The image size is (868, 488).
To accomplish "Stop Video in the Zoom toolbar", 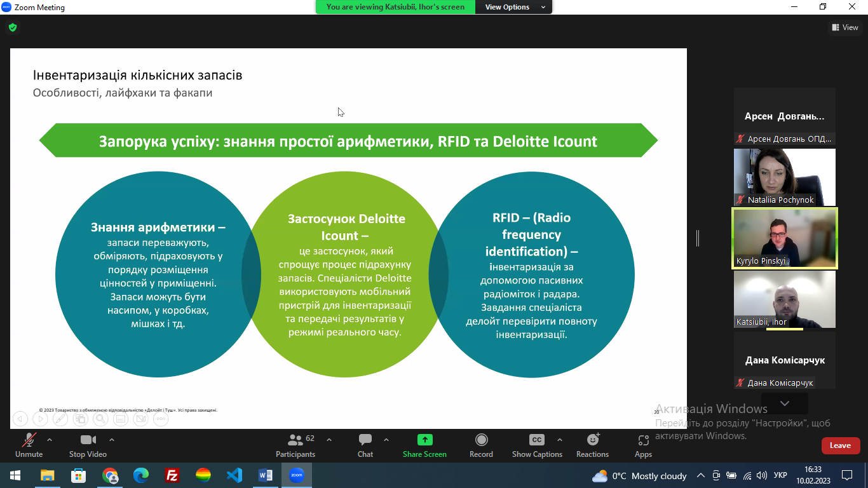I will 88,445.
